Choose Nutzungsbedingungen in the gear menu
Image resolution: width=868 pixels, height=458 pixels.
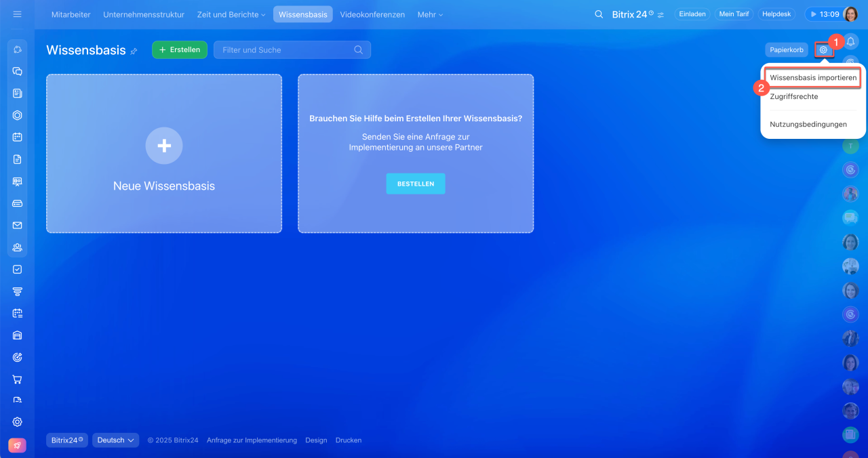[x=808, y=125]
